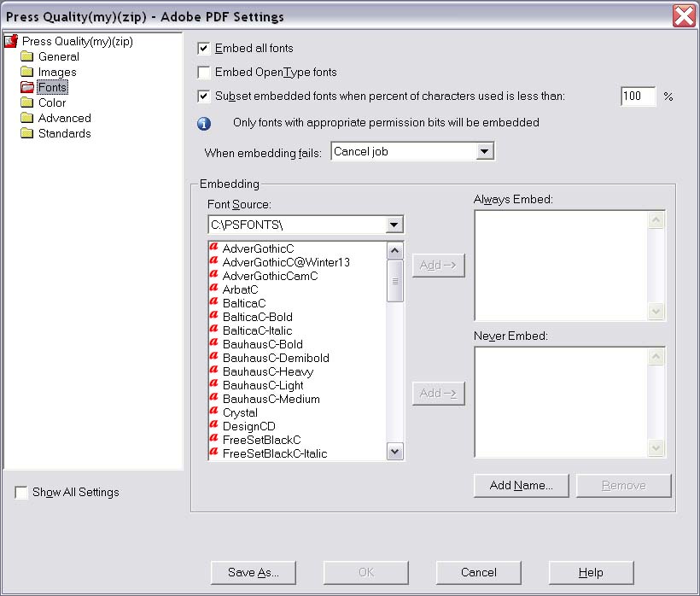This screenshot has height=596, width=700.
Task: Click the font icon beside AdverGothicCamC
Action: click(213, 274)
